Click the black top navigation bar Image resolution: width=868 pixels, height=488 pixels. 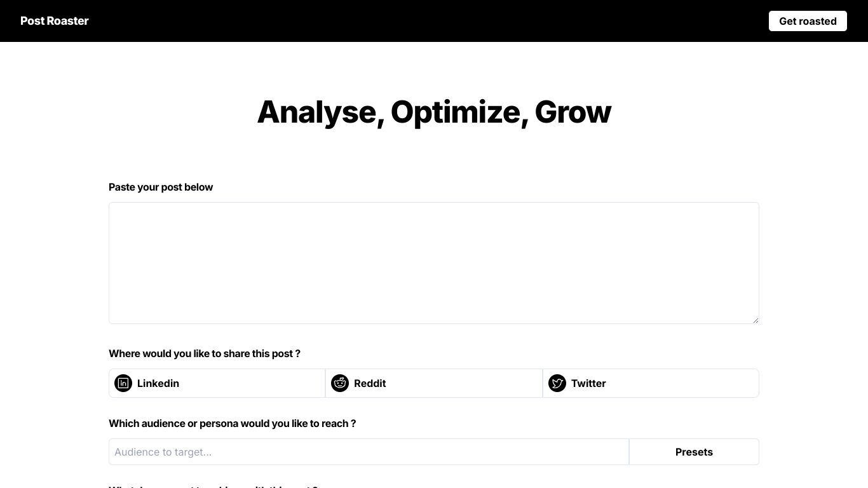tap(434, 21)
